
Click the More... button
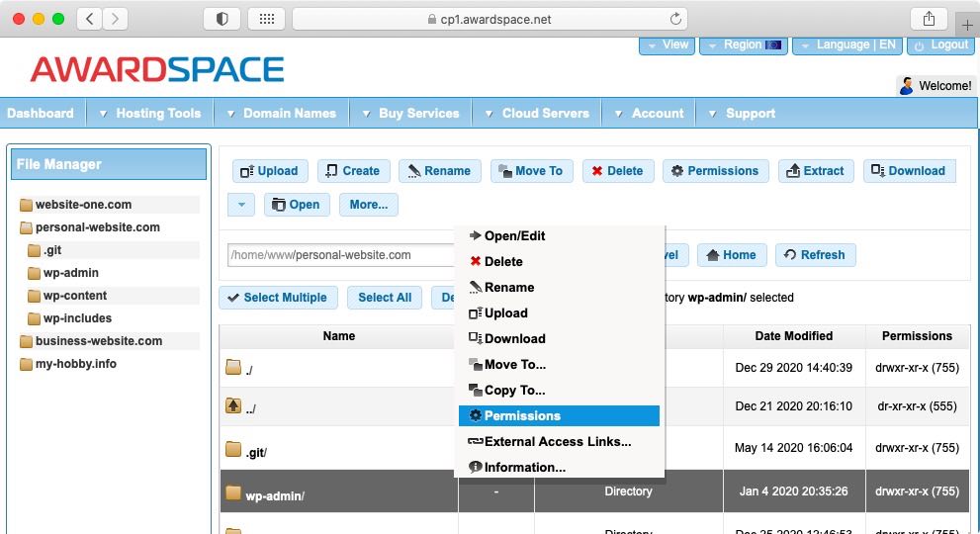[369, 205]
